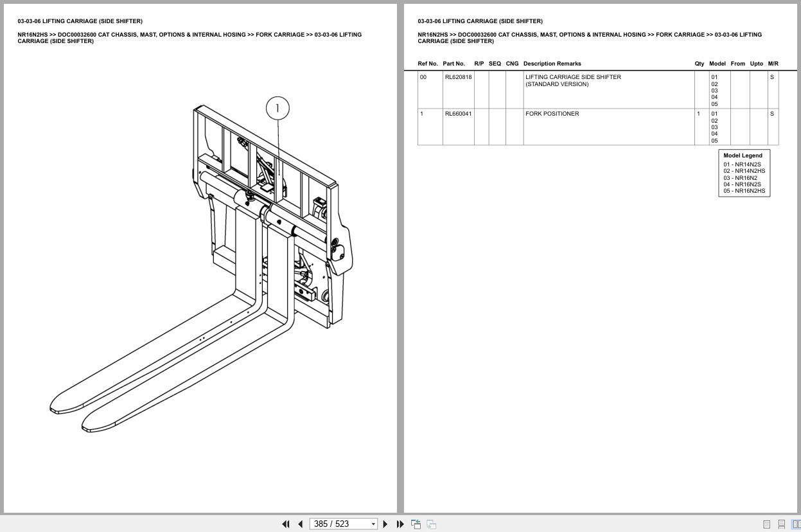Click the M/R value S in RL620818 row
The image size is (801, 532).
click(772, 77)
